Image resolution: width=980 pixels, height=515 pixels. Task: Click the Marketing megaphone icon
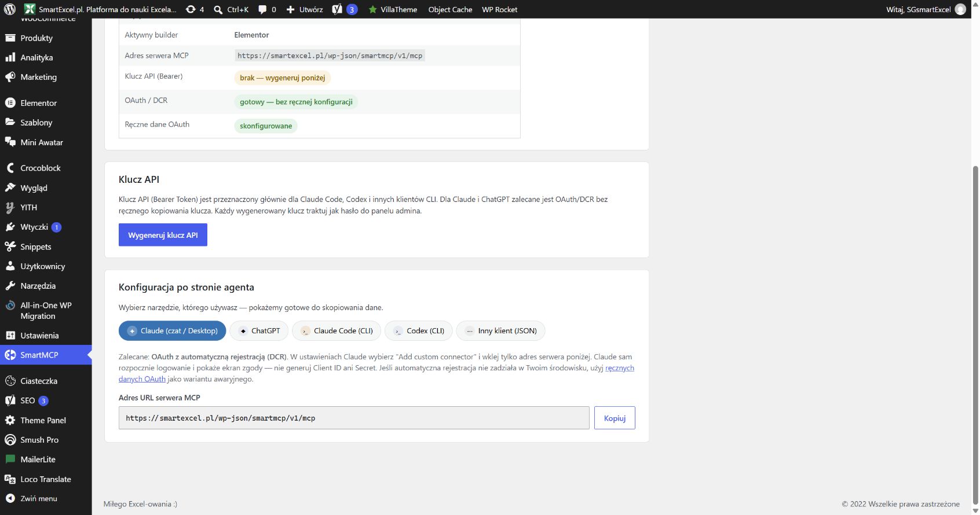[10, 77]
